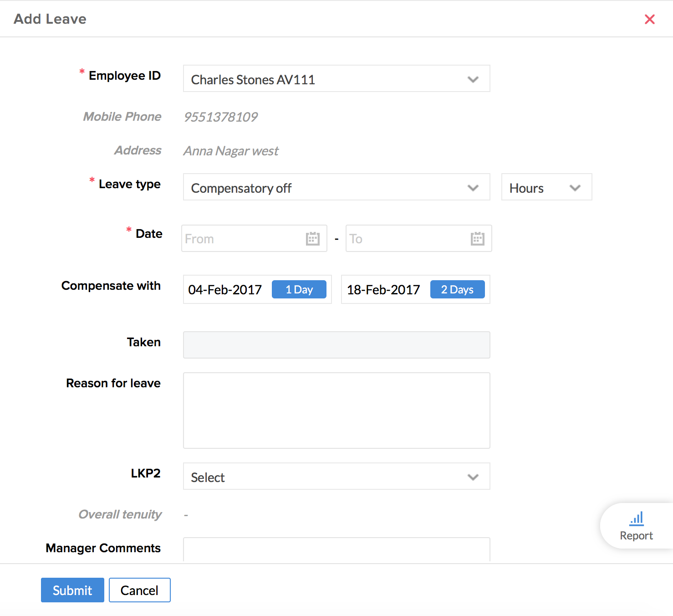
Task: Select the 1 Day compensate badge
Action: coord(299,290)
